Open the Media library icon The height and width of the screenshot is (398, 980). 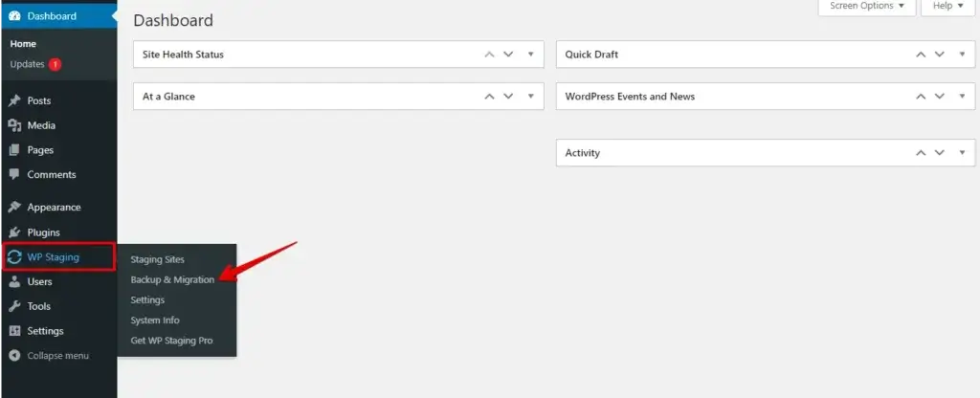pos(14,125)
